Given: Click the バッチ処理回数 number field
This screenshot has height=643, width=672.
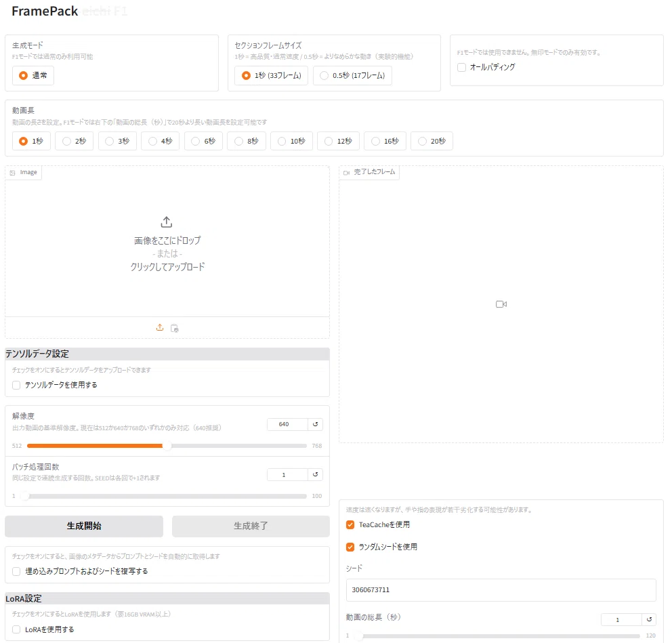Looking at the screenshot, I should pos(287,474).
